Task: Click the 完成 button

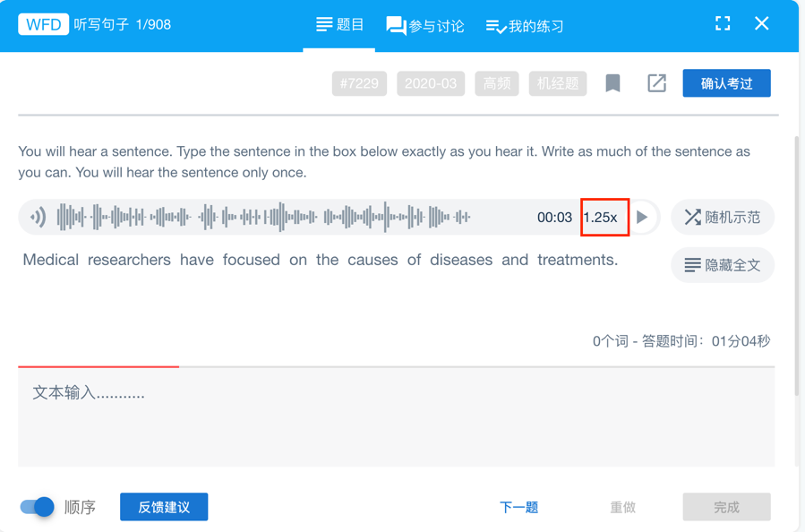Action: pyautogui.click(x=726, y=507)
